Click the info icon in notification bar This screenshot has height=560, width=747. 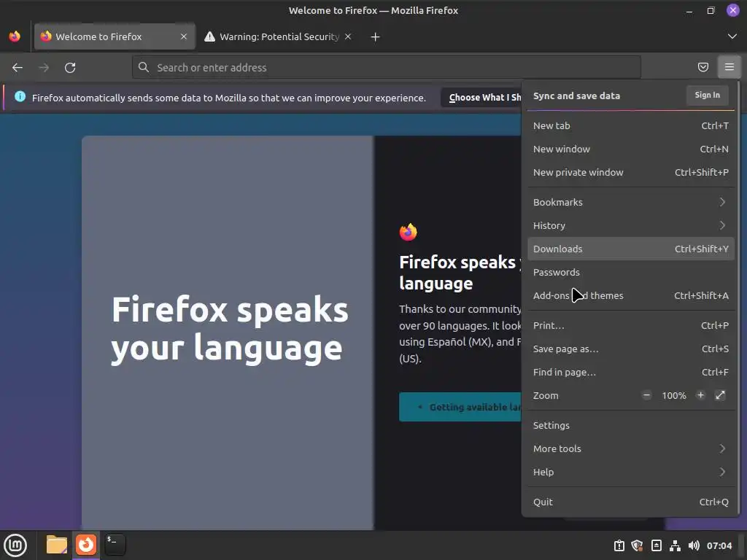tap(20, 97)
